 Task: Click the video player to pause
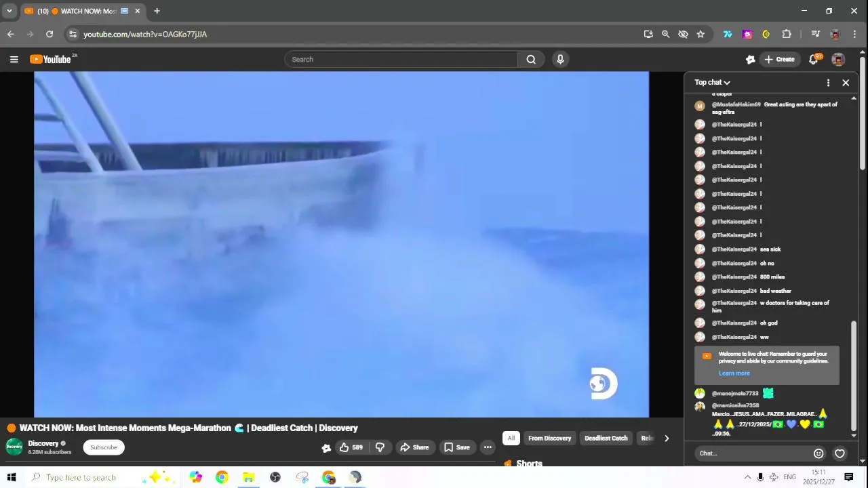pyautogui.click(x=342, y=244)
